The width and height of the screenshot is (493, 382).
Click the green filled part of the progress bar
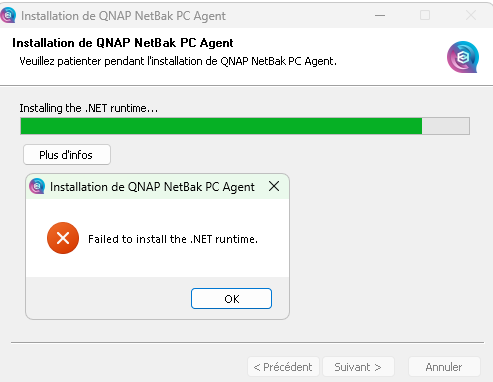click(x=221, y=126)
